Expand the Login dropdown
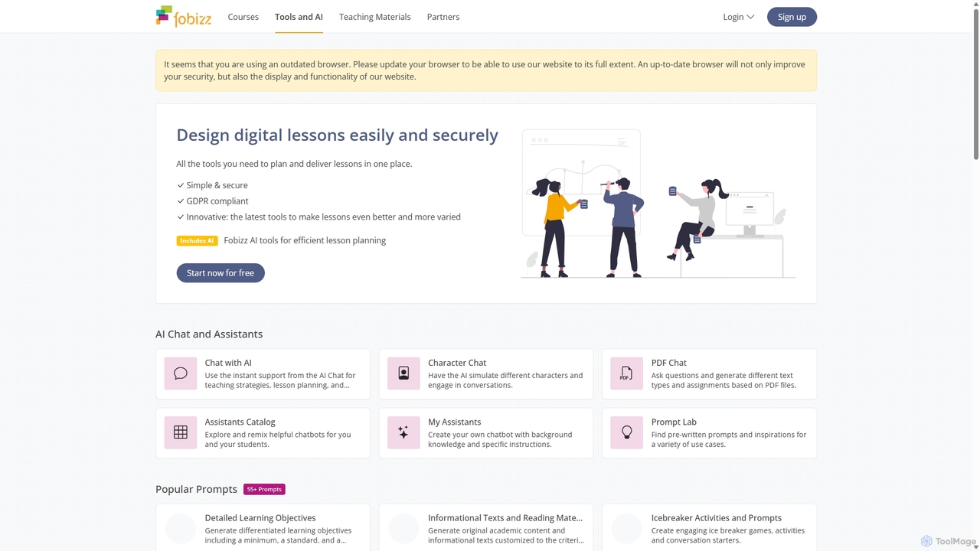 pos(738,17)
